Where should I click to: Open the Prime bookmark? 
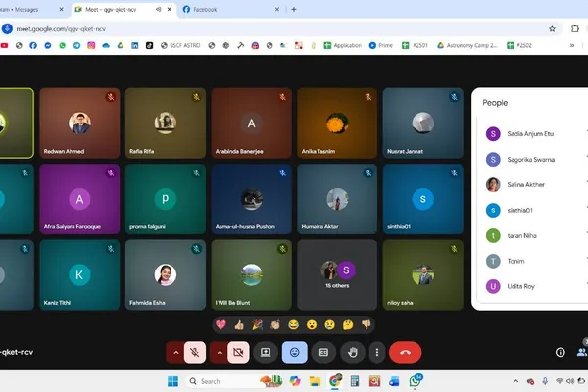pos(381,45)
